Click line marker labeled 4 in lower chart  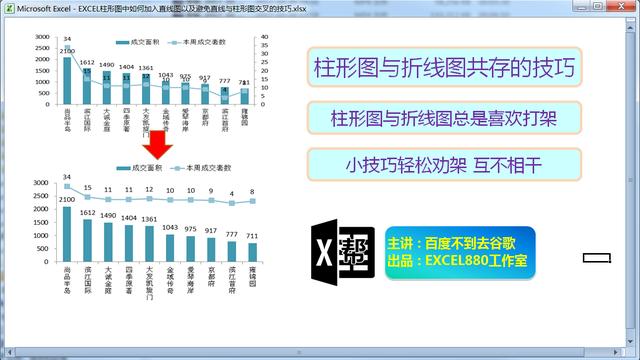[232, 203]
